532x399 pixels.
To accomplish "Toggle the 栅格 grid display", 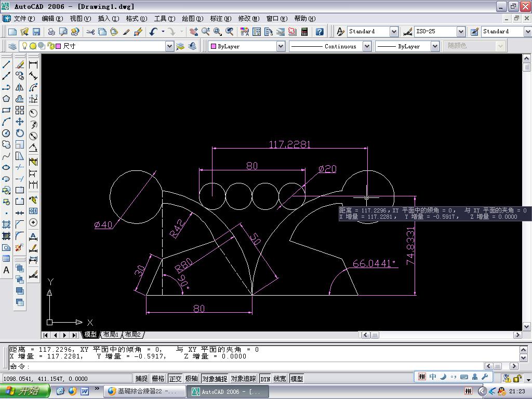I will coord(158,379).
